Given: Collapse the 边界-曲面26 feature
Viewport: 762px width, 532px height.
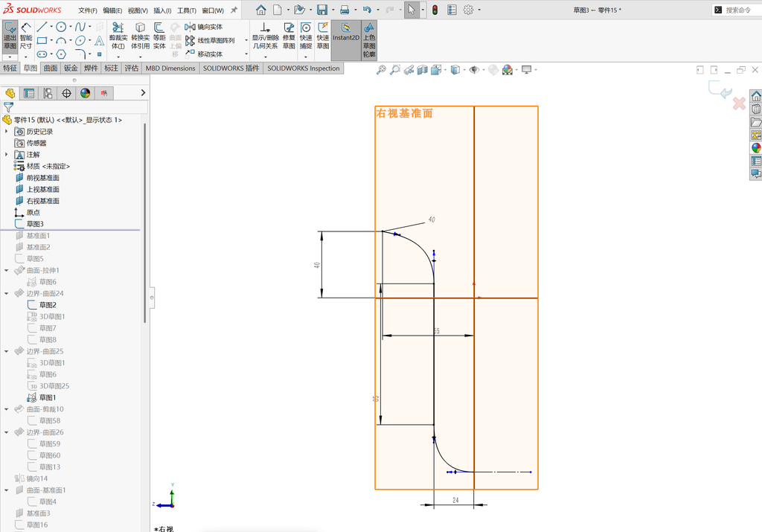Looking at the screenshot, I should pyautogui.click(x=6, y=432).
